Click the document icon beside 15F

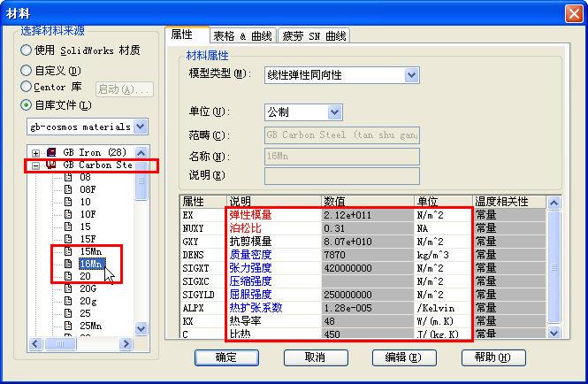coord(68,239)
